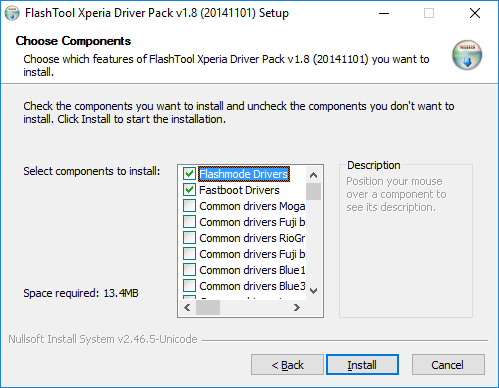
Task: Click the horizontal scrollbar thumb
Action: click(x=208, y=307)
